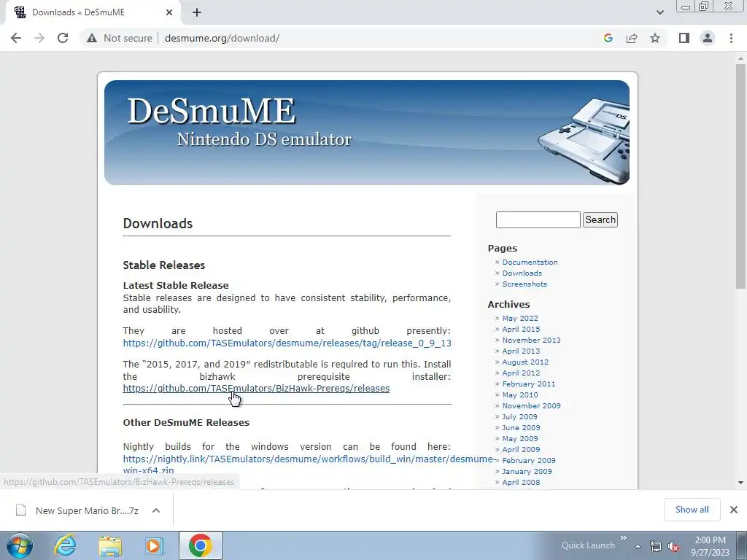Open the November 2013 archive
This screenshot has width=747, height=560.
click(x=531, y=341)
